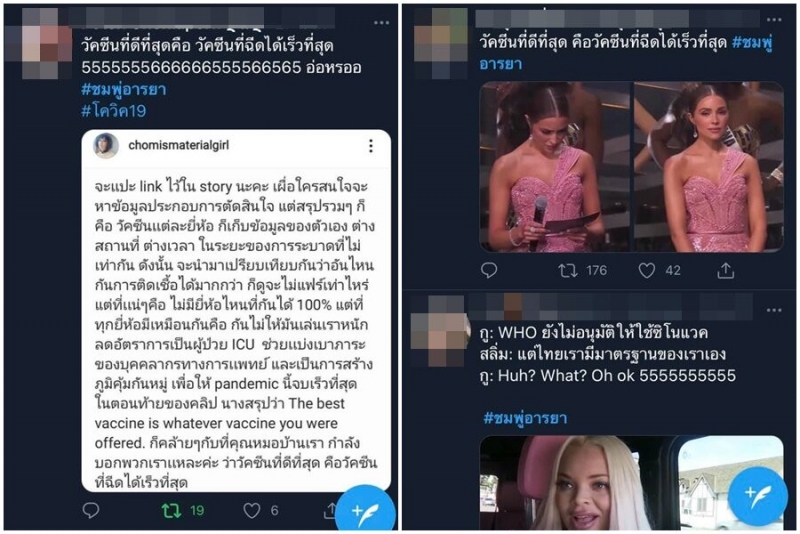The image size is (800, 534).
Task: Open left photo of woman reading card
Action: coord(555,167)
